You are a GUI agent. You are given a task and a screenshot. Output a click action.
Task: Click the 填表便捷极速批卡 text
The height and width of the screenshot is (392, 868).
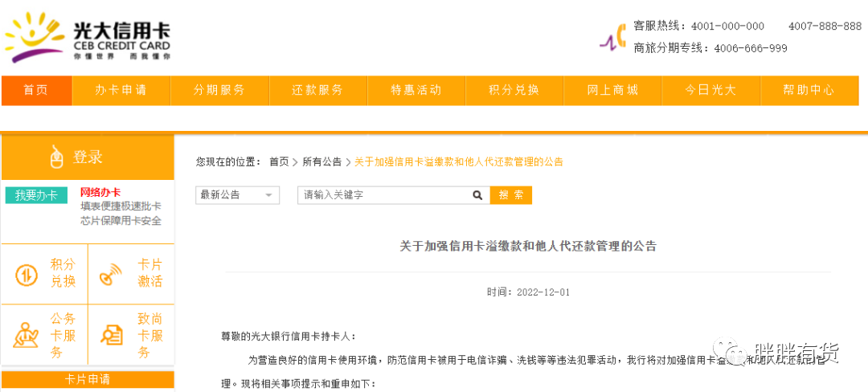[x=121, y=206]
